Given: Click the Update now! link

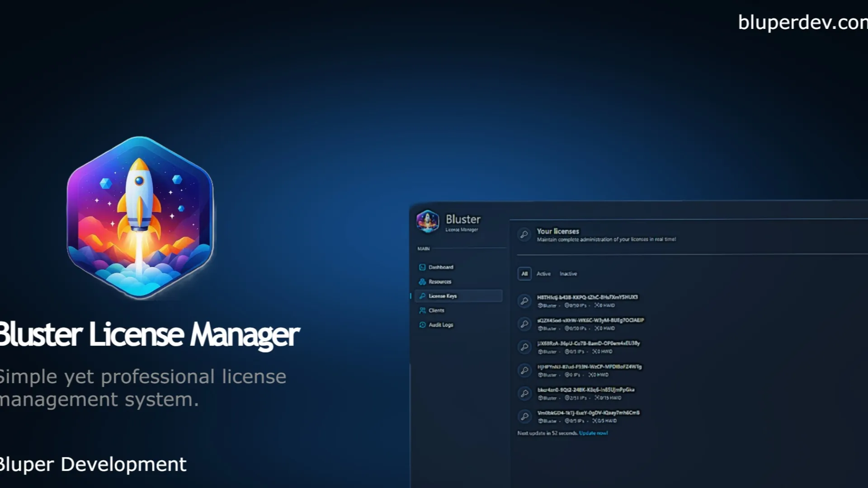Looking at the screenshot, I should (x=593, y=433).
